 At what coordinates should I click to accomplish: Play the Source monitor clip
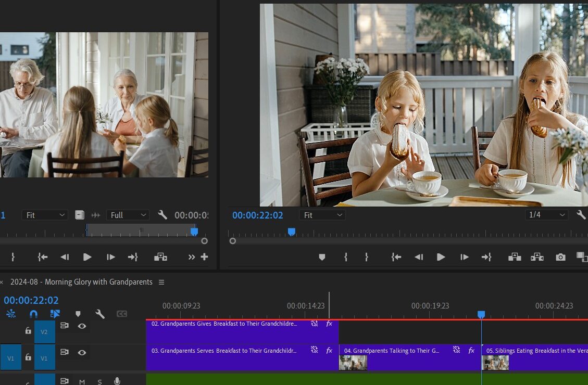click(87, 257)
